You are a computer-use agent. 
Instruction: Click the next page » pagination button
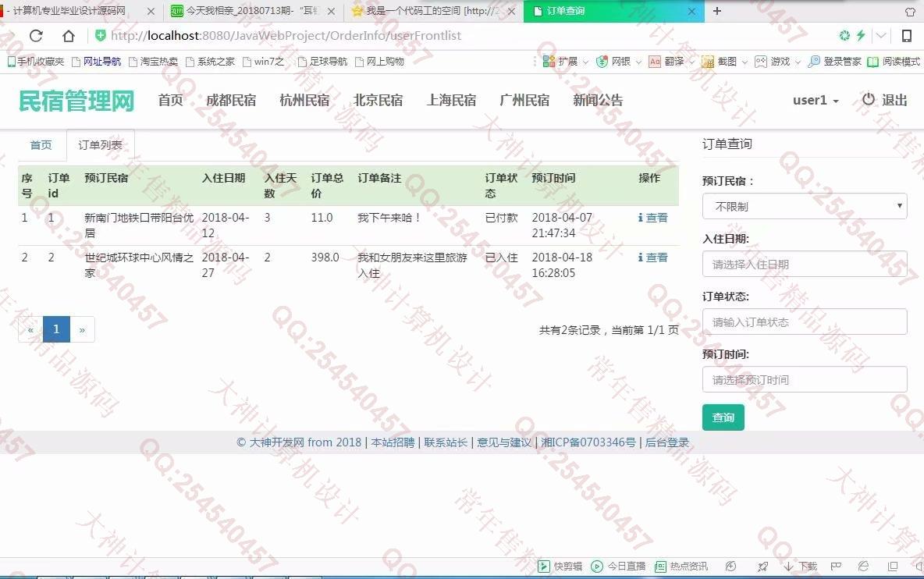pyautogui.click(x=82, y=329)
